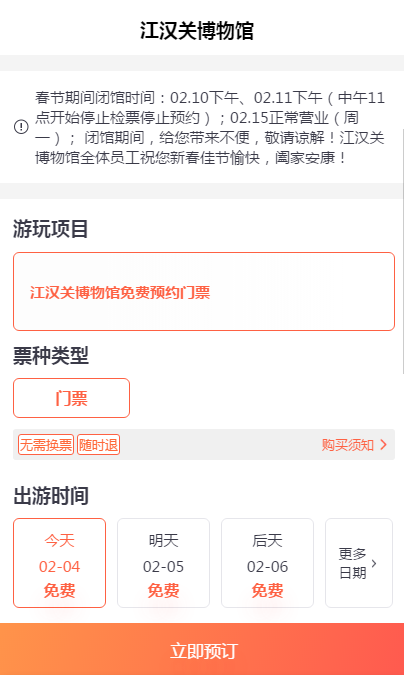Click the 江汉关博物馆 page title
Screen dimensions: 404x675
pos(197,31)
